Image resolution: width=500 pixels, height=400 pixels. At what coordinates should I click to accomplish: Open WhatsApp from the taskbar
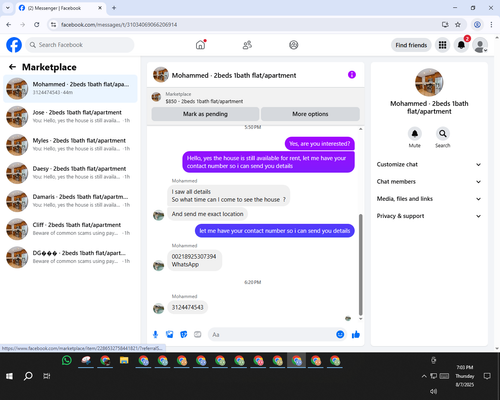(x=67, y=360)
